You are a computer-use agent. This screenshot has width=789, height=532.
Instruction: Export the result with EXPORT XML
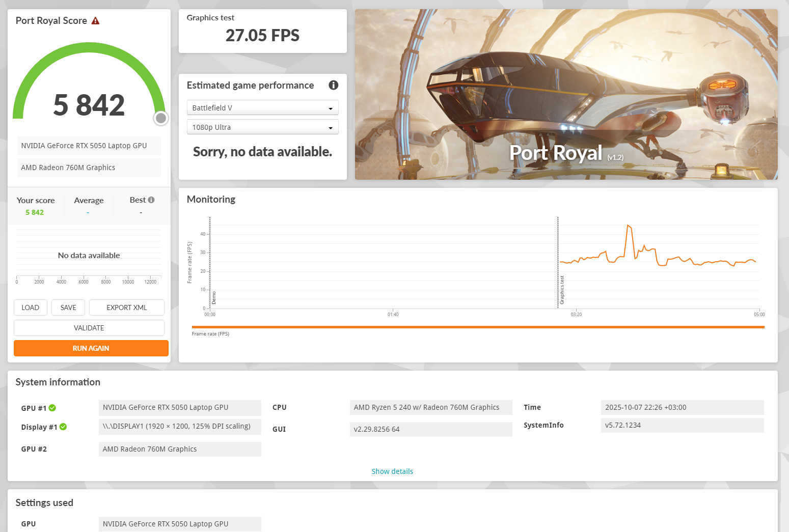pyautogui.click(x=126, y=307)
